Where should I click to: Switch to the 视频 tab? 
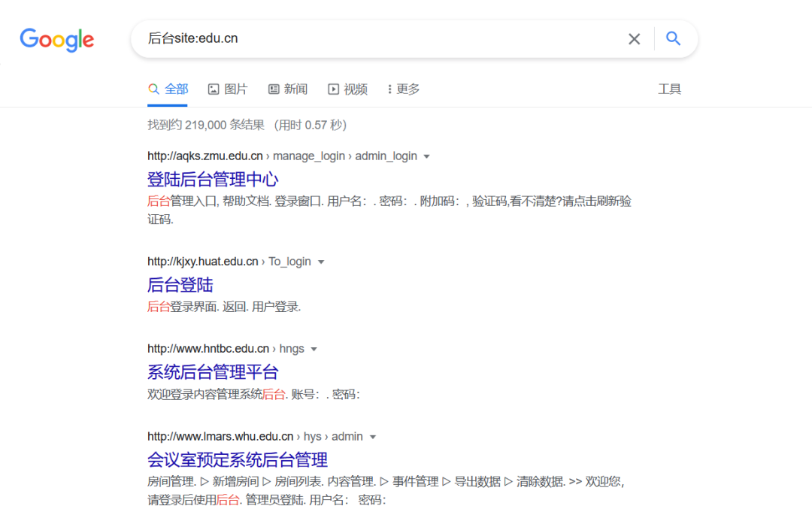(x=348, y=89)
